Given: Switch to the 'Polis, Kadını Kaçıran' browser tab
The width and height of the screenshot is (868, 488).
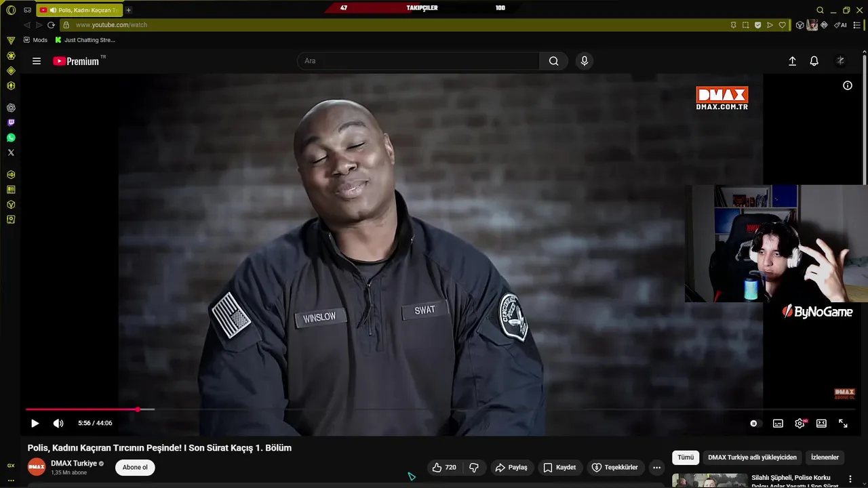Looking at the screenshot, I should coord(79,10).
